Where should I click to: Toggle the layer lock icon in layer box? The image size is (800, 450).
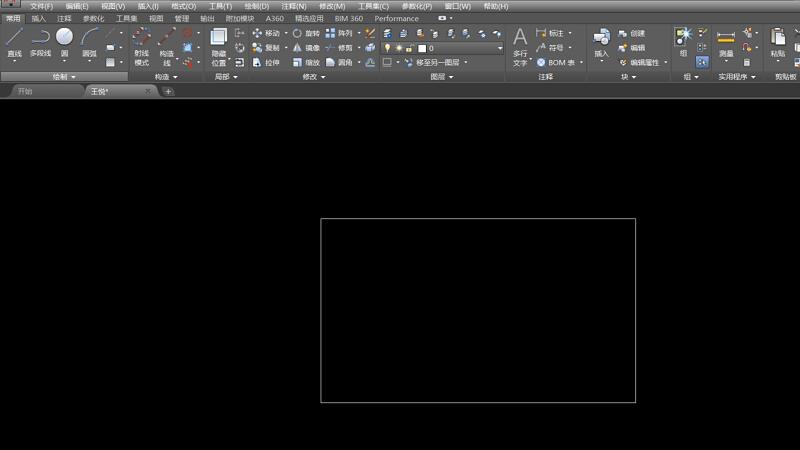409,48
